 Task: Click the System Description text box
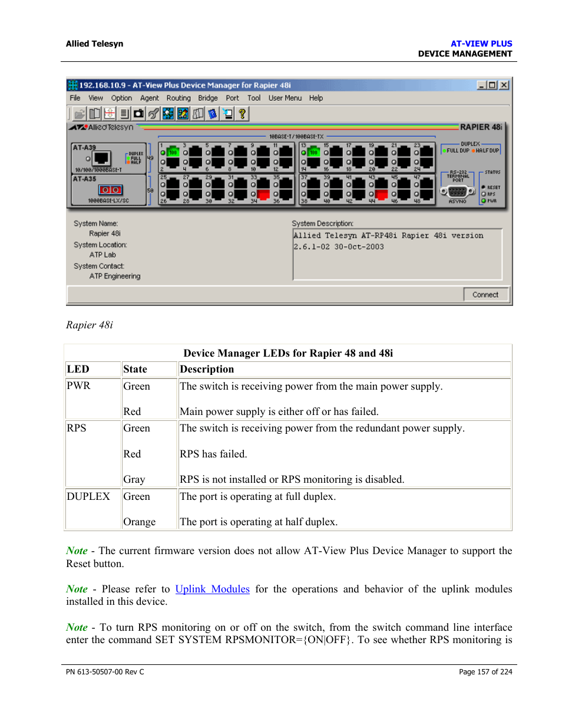click(398, 254)
